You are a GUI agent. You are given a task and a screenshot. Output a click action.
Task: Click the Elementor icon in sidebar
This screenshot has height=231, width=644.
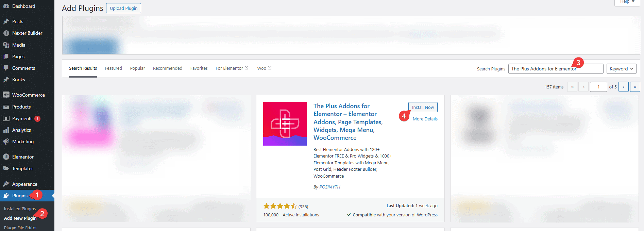pyautogui.click(x=6, y=157)
